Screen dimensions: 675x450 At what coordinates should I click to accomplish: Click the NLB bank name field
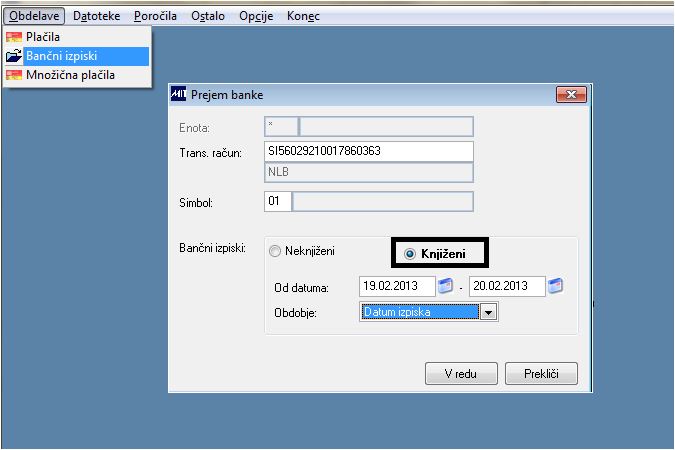(x=368, y=172)
